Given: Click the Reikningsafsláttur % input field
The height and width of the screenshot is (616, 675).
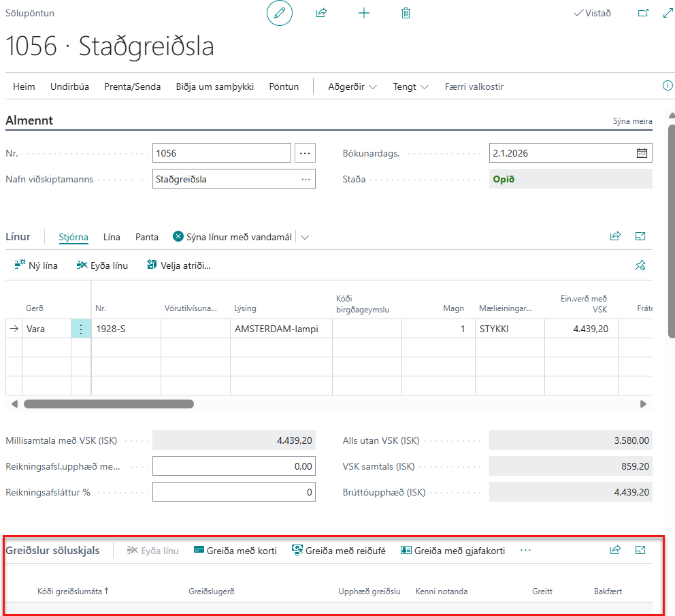Looking at the screenshot, I should coord(233,492).
